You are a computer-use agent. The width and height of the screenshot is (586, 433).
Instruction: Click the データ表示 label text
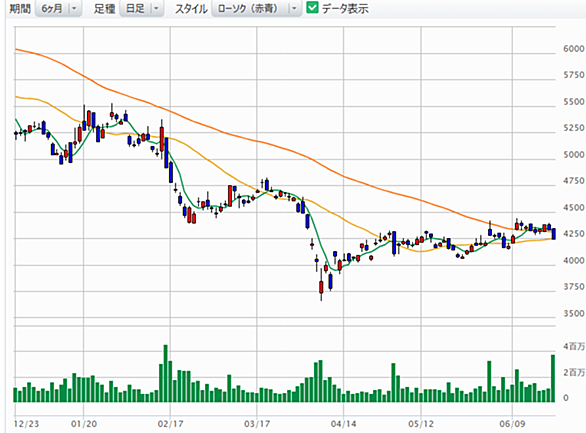[x=345, y=8]
